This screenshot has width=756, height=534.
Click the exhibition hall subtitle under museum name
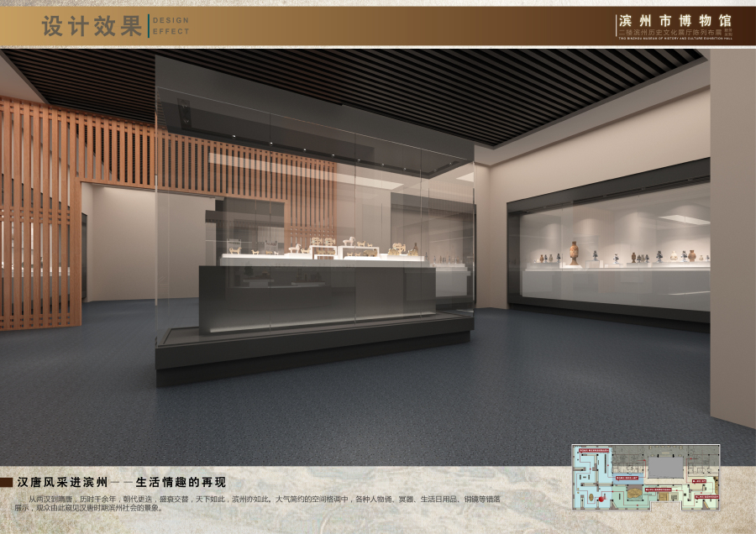[675, 34]
